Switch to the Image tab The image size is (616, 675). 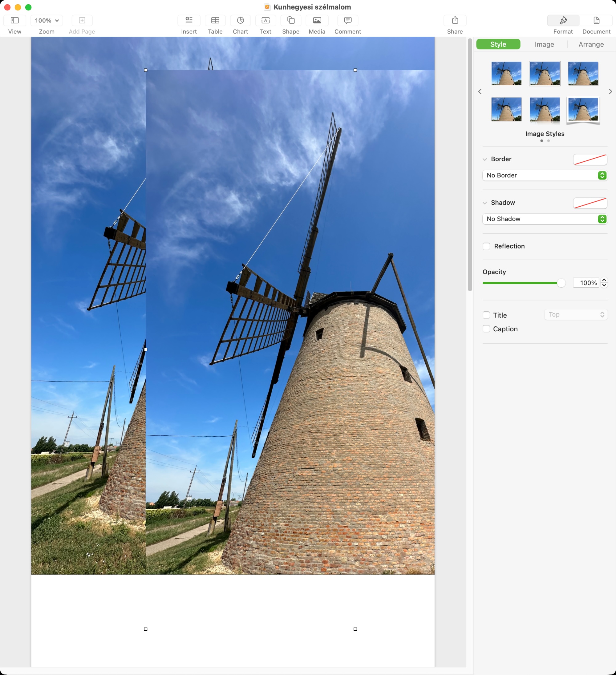[544, 44]
